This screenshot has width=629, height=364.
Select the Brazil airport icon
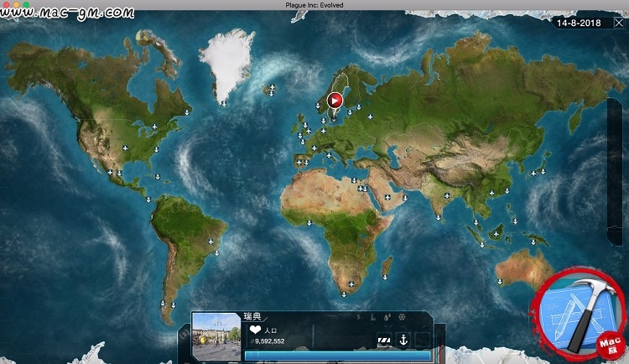coord(211,242)
